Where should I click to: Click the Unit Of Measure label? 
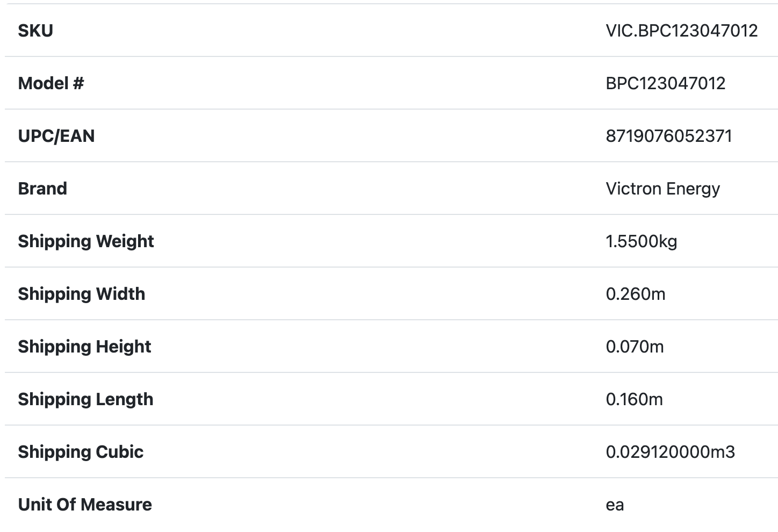click(x=85, y=505)
